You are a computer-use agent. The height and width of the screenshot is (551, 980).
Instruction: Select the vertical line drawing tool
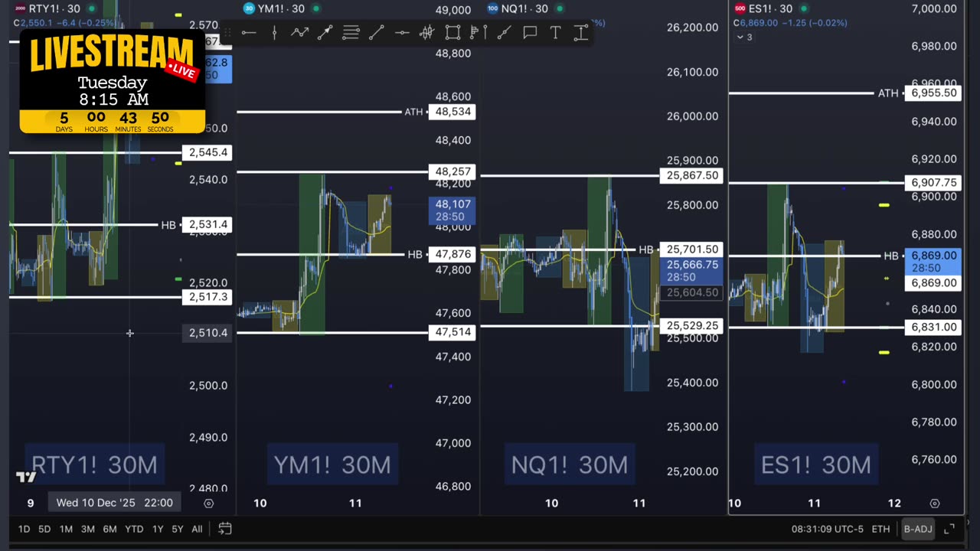tap(274, 32)
